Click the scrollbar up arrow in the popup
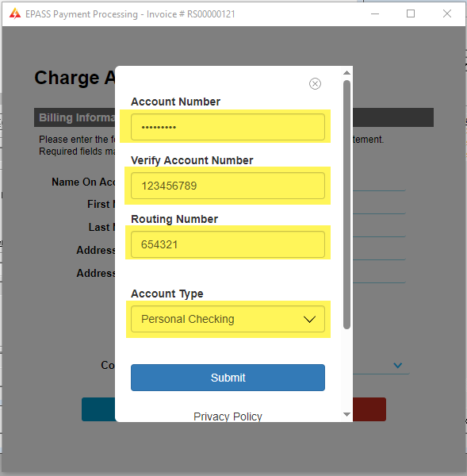This screenshot has width=467, height=476. click(346, 73)
